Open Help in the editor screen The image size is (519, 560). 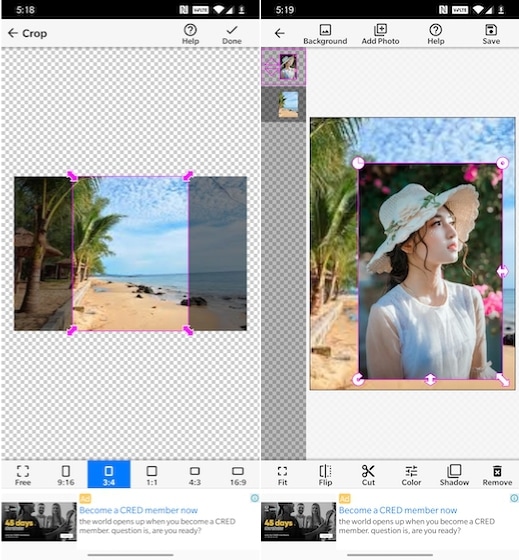[x=436, y=34]
